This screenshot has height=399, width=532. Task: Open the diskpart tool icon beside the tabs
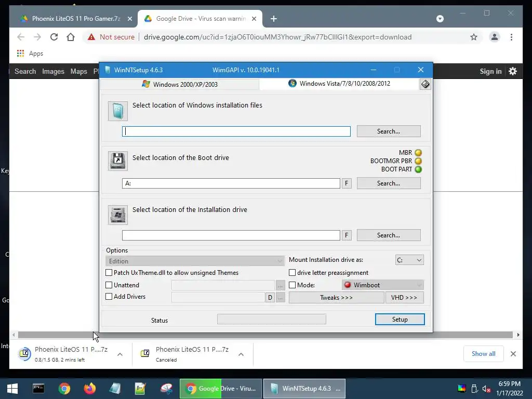425,84
